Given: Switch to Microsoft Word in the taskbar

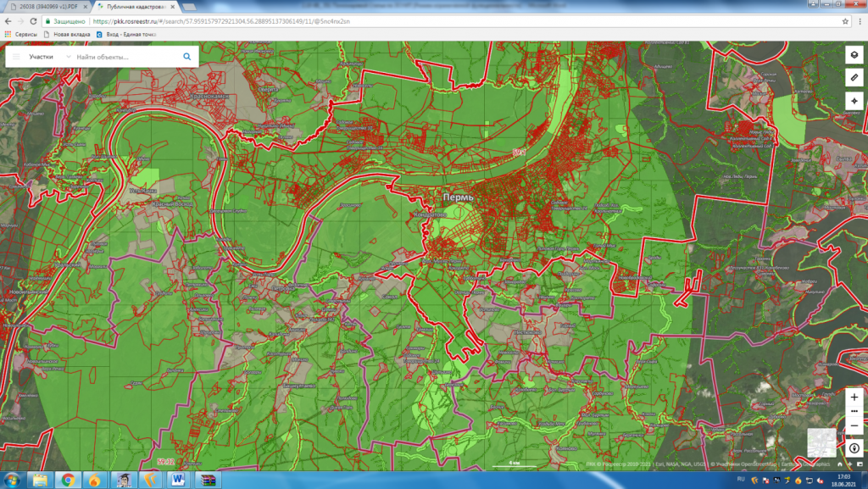Looking at the screenshot, I should [178, 480].
